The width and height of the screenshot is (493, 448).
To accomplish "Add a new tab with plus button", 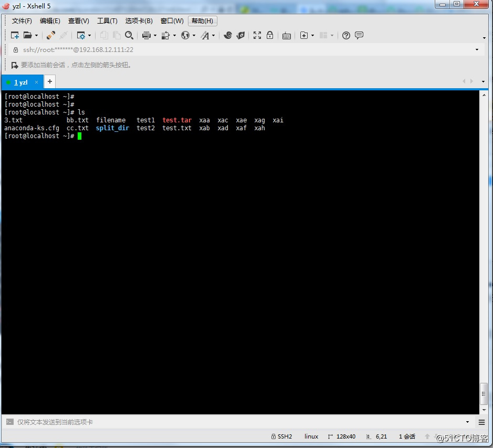I will (x=50, y=81).
